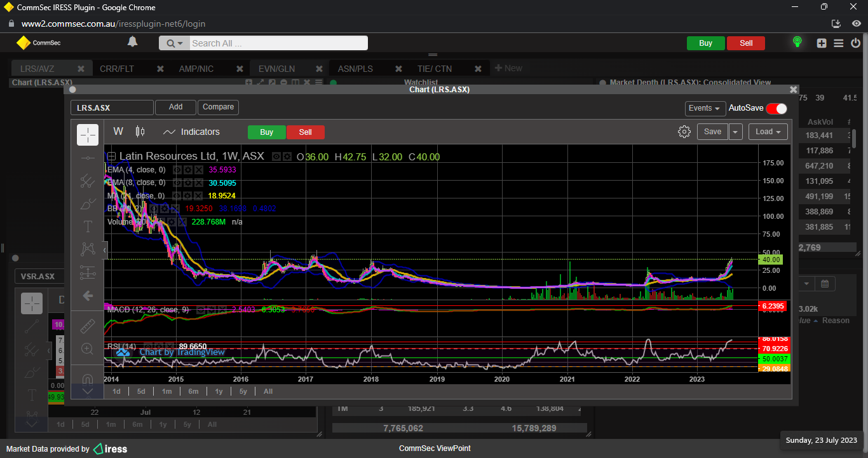Screen dimensions: 868x458
Task: Click the zoom in magnifier tool
Action: 88,349
